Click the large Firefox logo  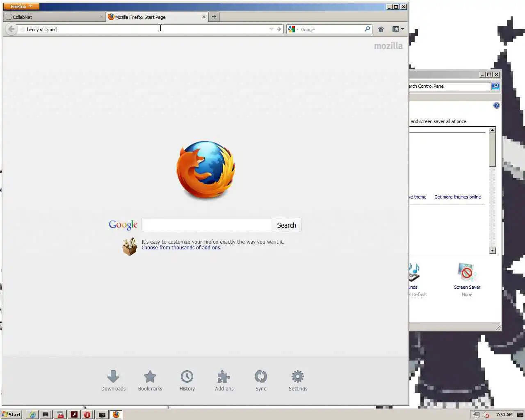coord(205,170)
